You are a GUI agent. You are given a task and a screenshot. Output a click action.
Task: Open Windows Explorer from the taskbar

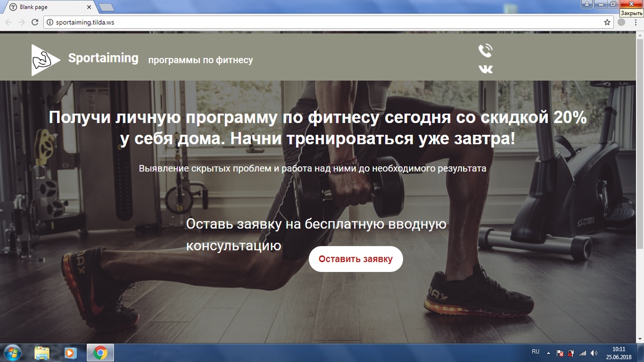[x=42, y=353]
